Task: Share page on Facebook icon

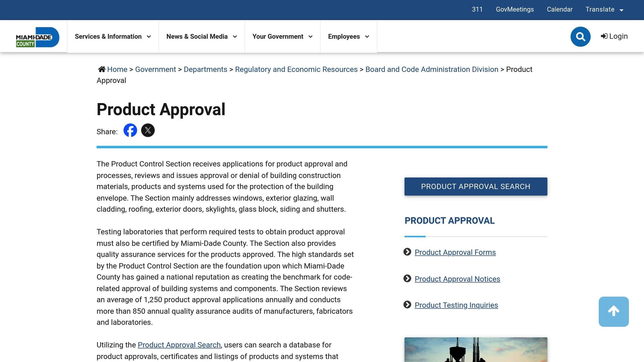Action: 130,130
